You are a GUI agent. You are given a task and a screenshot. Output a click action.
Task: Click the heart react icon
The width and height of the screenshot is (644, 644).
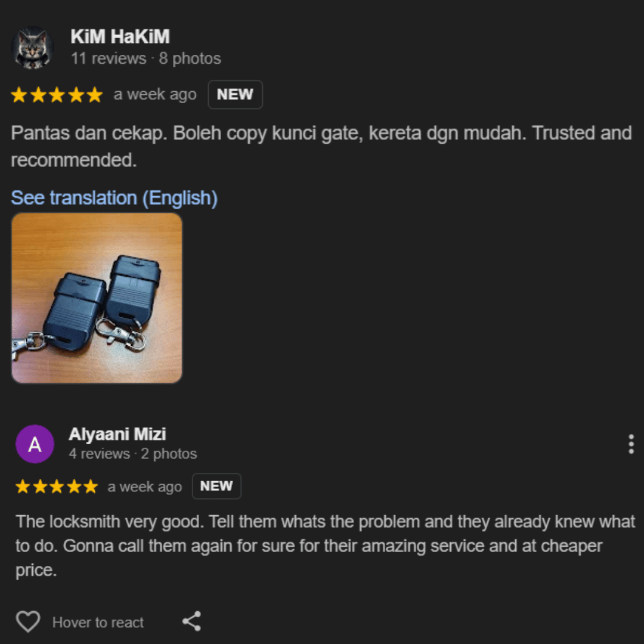[x=28, y=621]
